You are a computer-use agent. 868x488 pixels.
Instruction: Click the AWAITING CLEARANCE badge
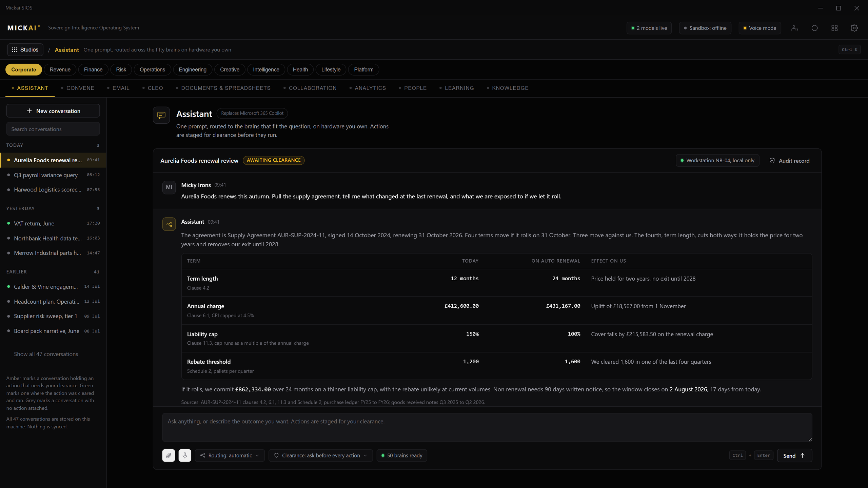point(274,160)
